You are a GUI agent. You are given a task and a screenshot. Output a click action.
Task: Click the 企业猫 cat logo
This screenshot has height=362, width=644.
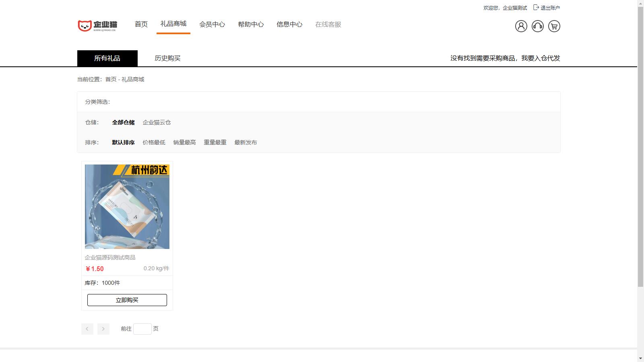coord(97,26)
